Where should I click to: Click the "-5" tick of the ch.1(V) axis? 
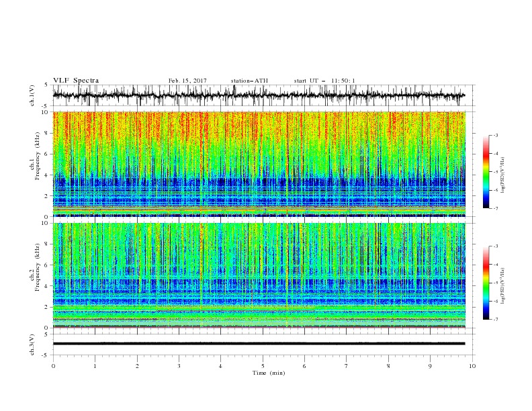(x=46, y=106)
